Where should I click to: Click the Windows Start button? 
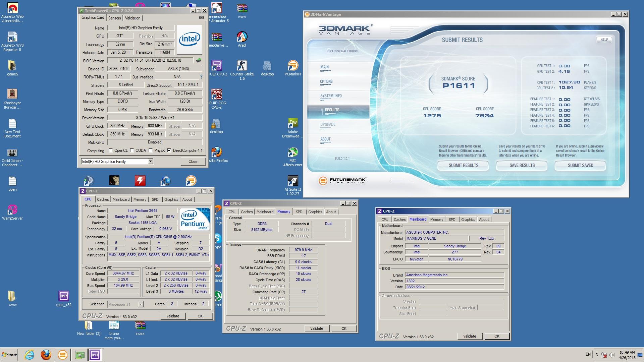(x=9, y=355)
